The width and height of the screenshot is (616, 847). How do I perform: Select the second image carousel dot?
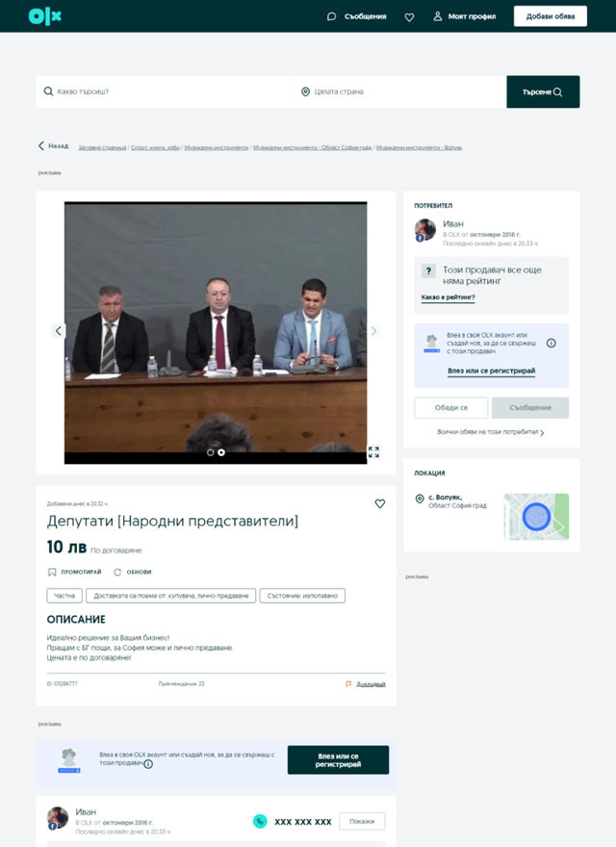221,451
